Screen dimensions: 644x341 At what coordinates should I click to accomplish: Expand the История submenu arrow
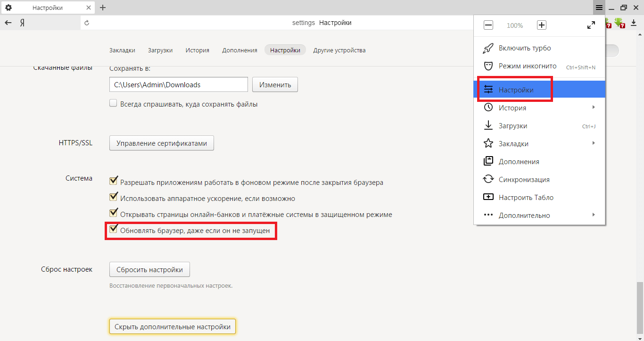(x=594, y=108)
